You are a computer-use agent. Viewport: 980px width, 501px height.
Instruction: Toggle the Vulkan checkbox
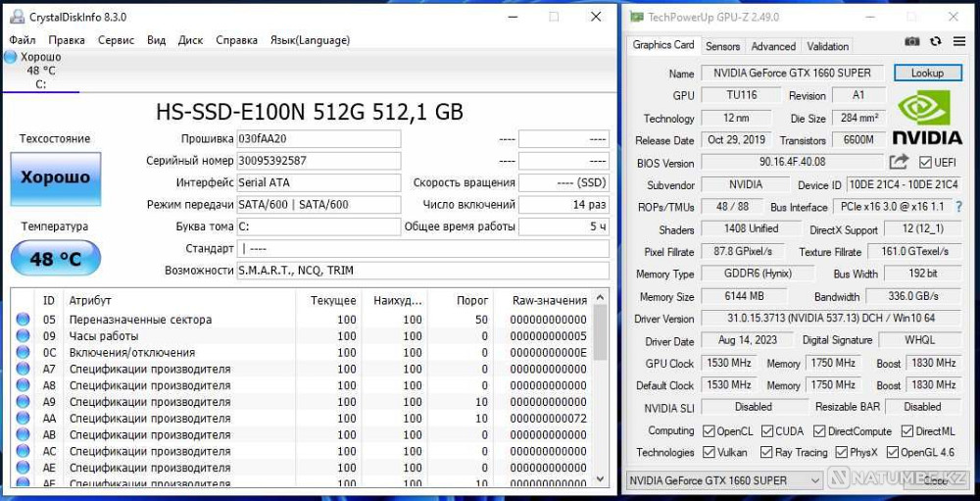click(x=709, y=452)
